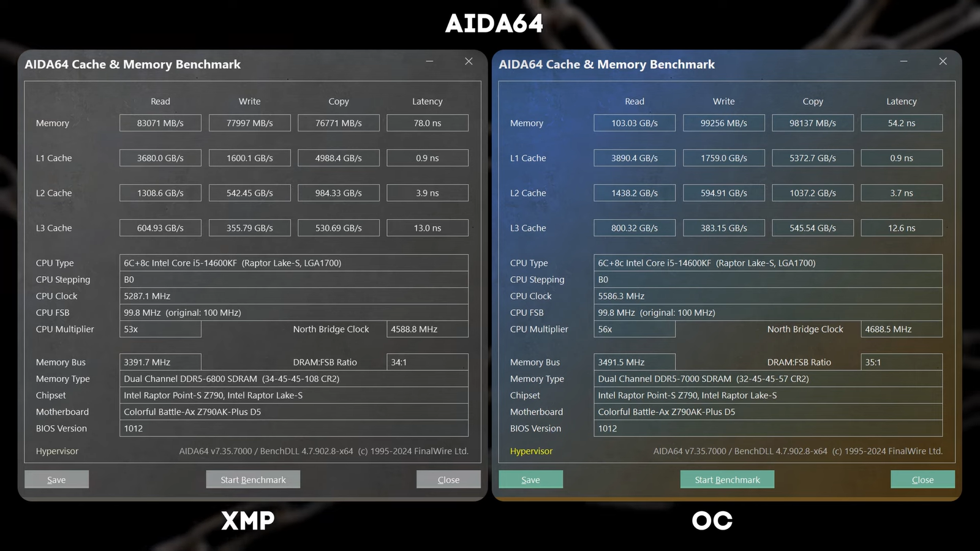980x551 pixels.
Task: Click the 1600.1 GB/s L1 write value
Action: point(250,158)
